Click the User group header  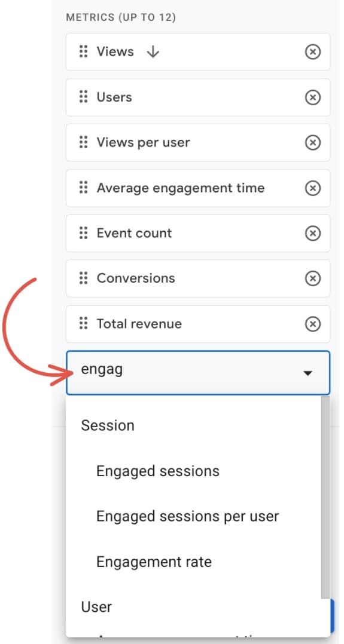(97, 606)
